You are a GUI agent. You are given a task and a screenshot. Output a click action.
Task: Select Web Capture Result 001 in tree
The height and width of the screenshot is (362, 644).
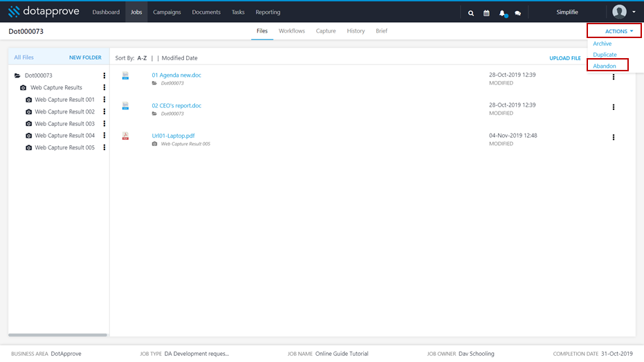64,100
